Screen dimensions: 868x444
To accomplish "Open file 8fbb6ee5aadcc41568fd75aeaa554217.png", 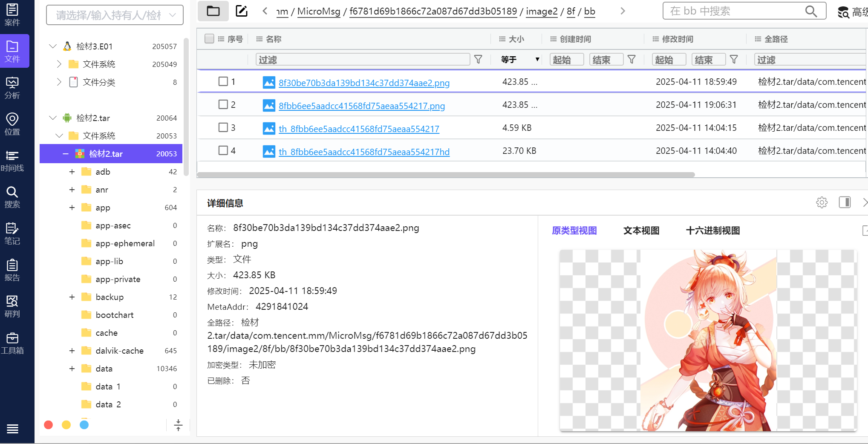I will 361,106.
